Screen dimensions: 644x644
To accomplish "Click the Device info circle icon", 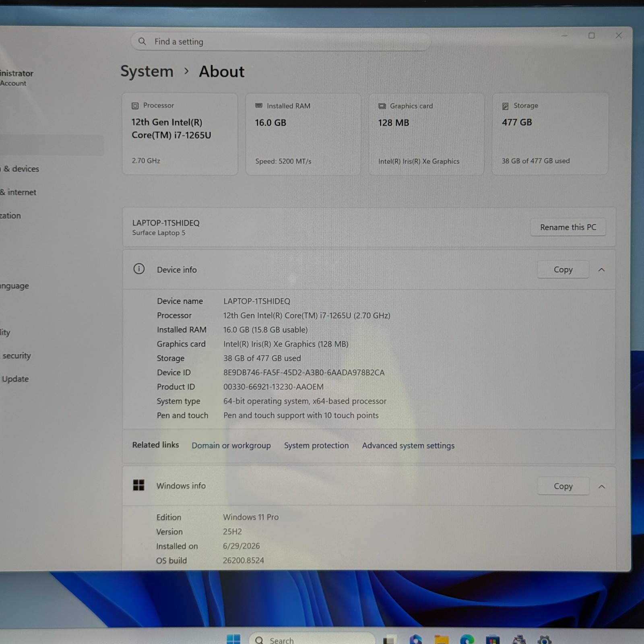I will click(139, 269).
